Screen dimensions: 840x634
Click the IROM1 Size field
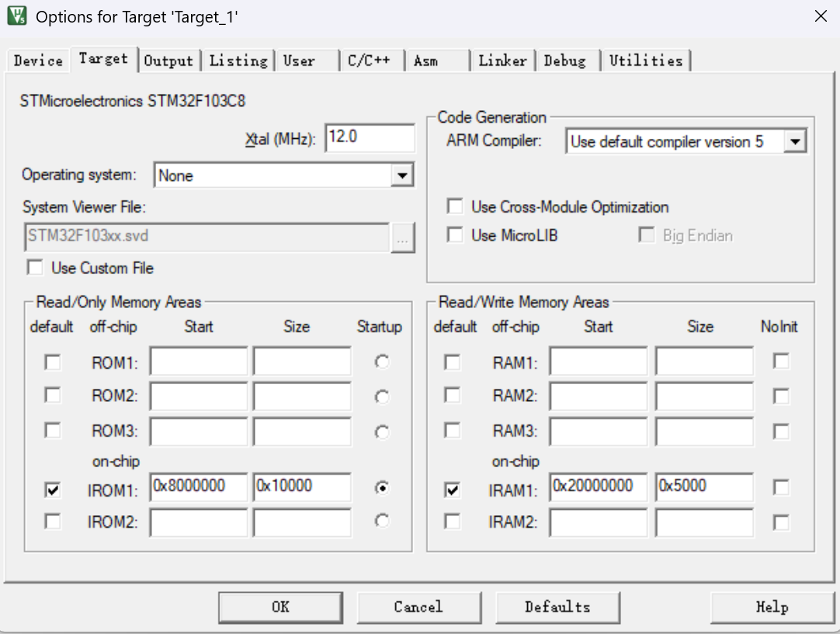coord(301,487)
